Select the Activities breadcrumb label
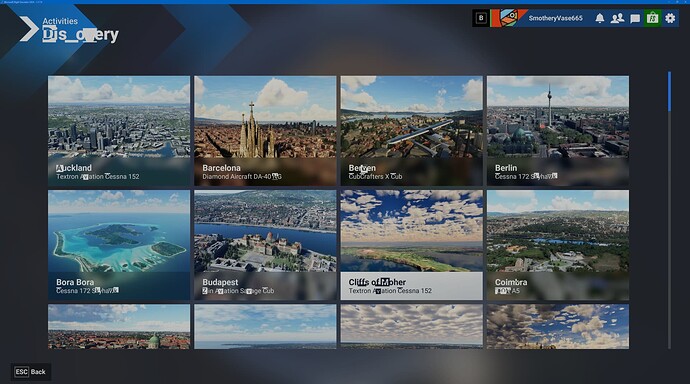690x384 pixels. click(60, 21)
